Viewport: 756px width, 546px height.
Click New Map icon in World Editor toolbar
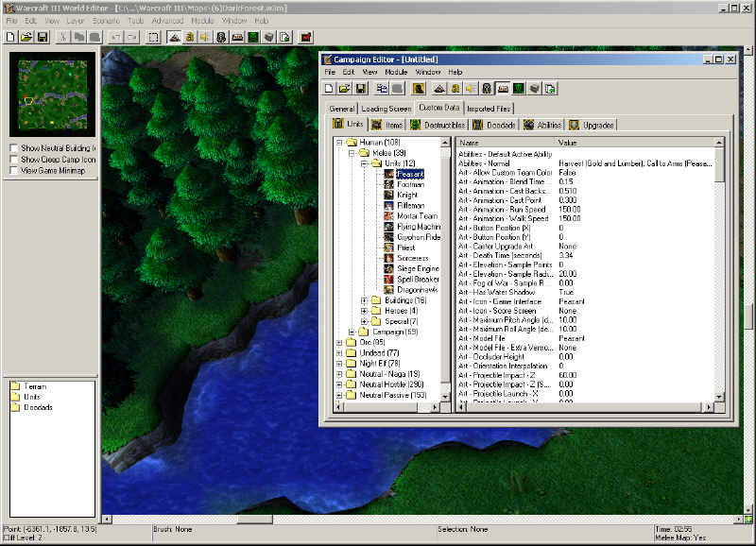pos(10,37)
